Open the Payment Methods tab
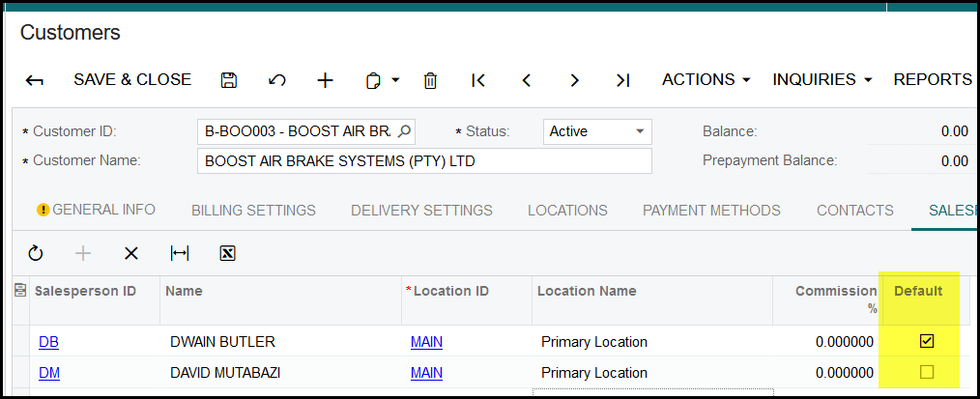This screenshot has width=980, height=399. (710, 210)
